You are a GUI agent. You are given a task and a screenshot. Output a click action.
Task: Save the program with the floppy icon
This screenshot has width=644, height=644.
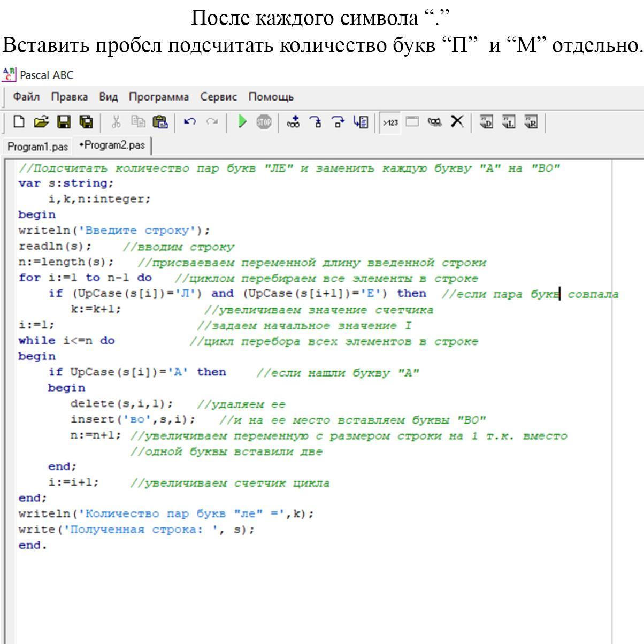click(64, 122)
